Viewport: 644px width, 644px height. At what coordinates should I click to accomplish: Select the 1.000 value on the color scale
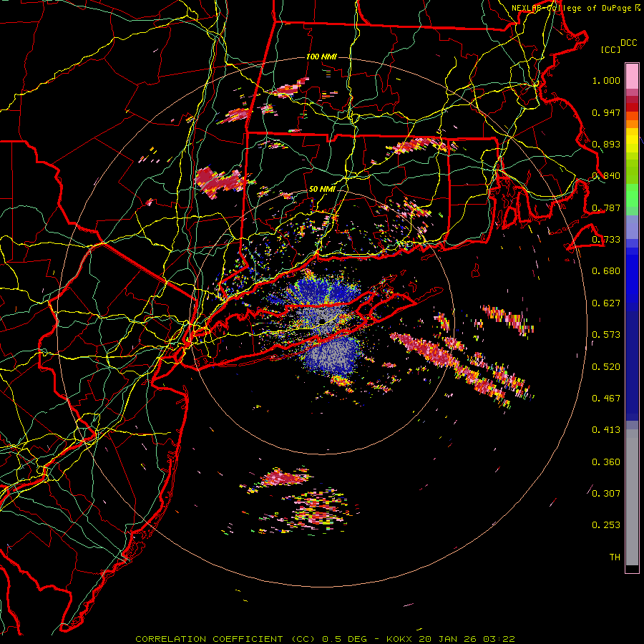pyautogui.click(x=606, y=80)
